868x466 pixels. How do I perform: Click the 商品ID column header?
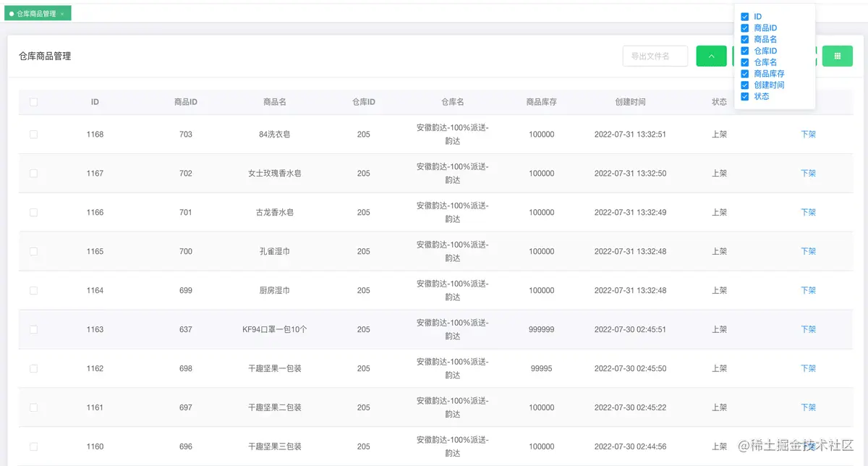pos(186,102)
